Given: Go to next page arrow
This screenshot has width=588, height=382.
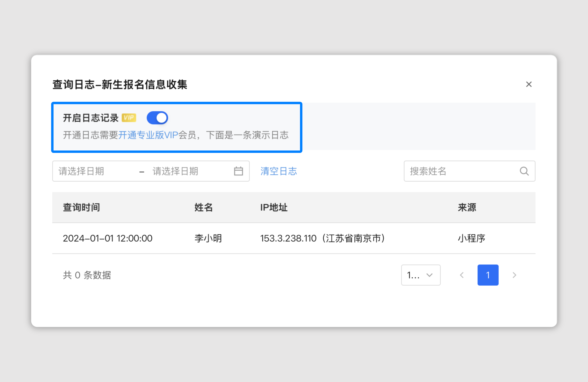Looking at the screenshot, I should pos(514,275).
